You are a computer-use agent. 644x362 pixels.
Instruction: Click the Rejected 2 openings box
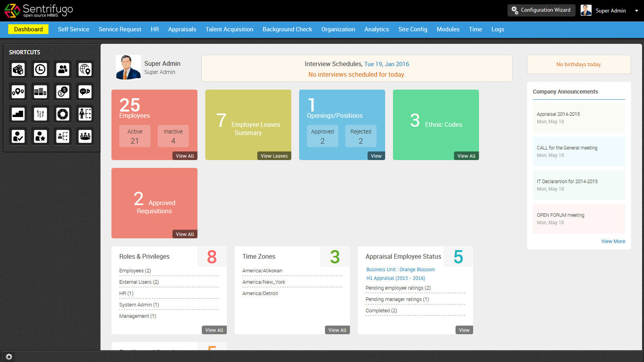pos(361,136)
